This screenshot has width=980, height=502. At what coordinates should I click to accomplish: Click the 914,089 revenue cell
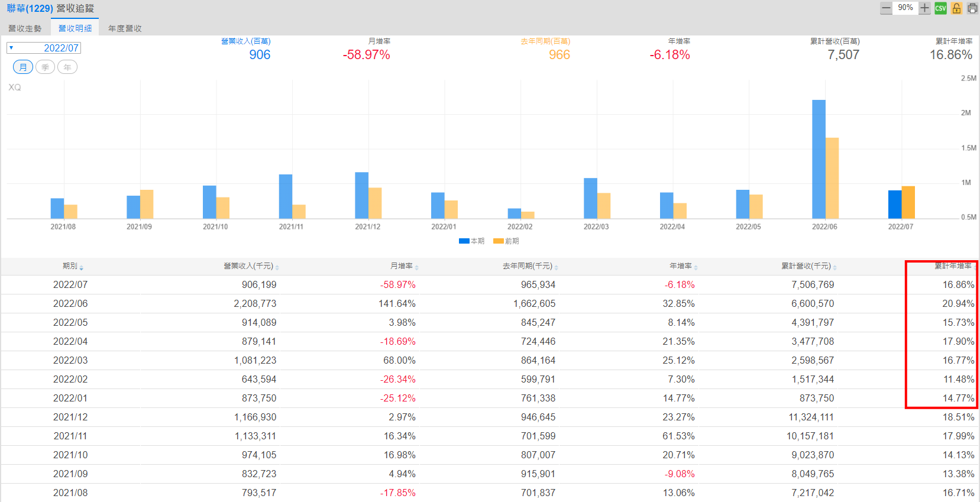point(259,323)
